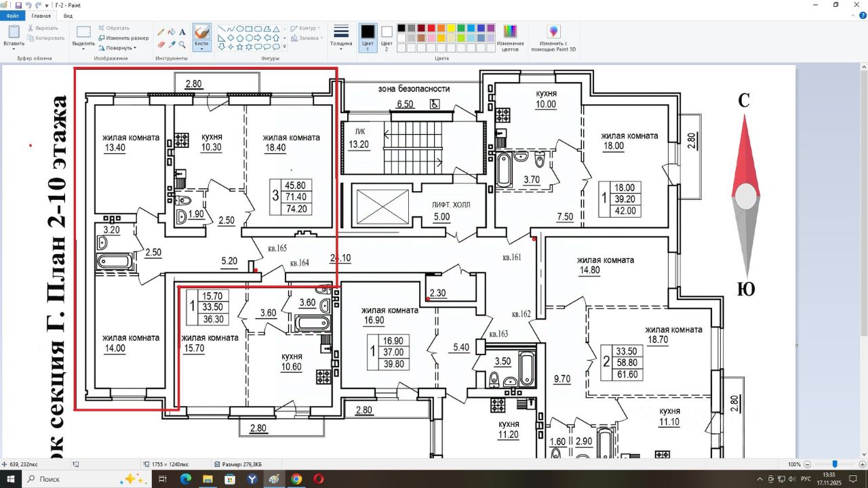This screenshot has width=868, height=488.
Task: Click the Cut (Вырезать) button
Action: point(43,28)
